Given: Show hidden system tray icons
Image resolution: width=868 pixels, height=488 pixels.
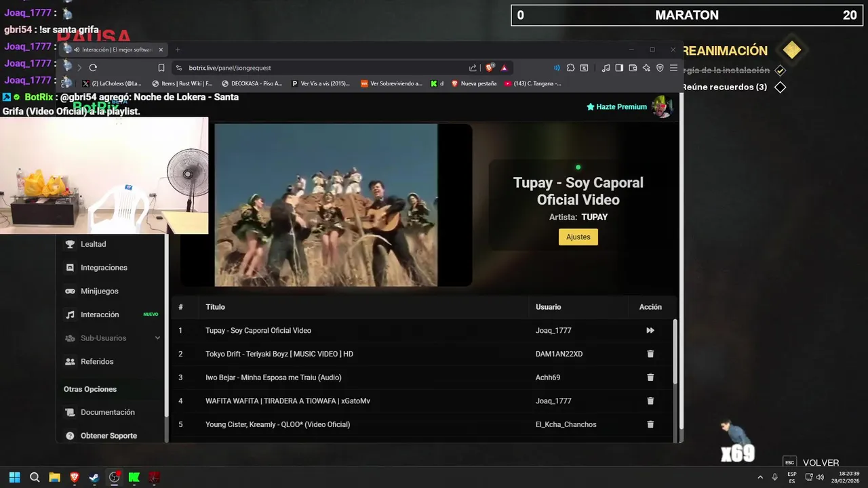Looking at the screenshot, I should point(760,477).
